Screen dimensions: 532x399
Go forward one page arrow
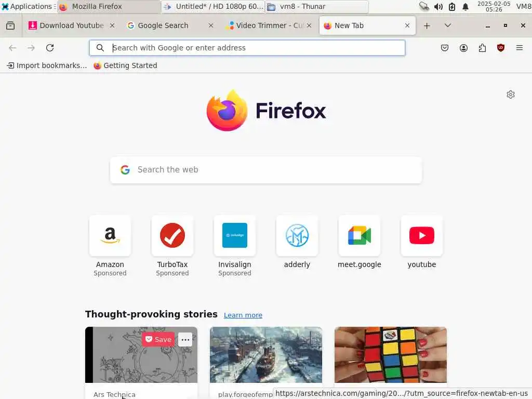click(x=31, y=48)
